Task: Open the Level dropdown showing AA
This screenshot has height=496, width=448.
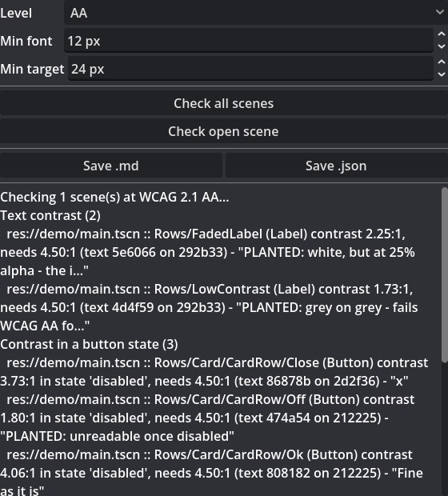Action: pyautogui.click(x=256, y=13)
